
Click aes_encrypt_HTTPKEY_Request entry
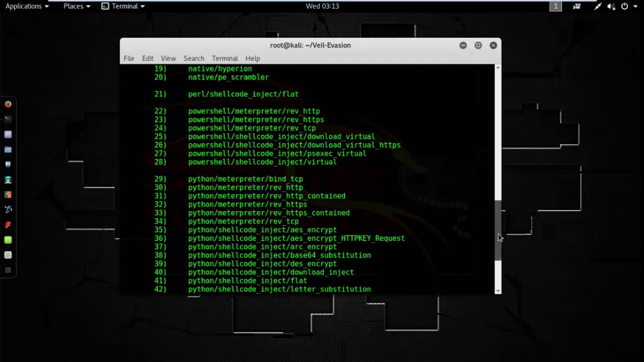point(296,238)
